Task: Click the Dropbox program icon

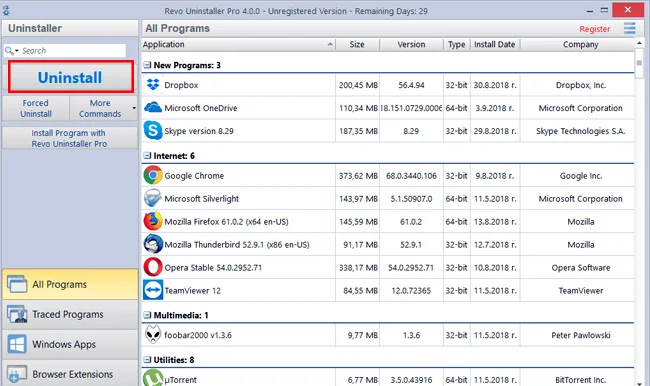Action: click(153, 85)
